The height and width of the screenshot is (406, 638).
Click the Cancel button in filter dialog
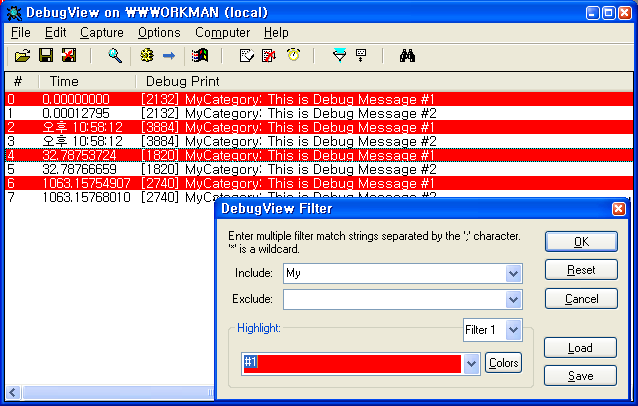pos(581,299)
